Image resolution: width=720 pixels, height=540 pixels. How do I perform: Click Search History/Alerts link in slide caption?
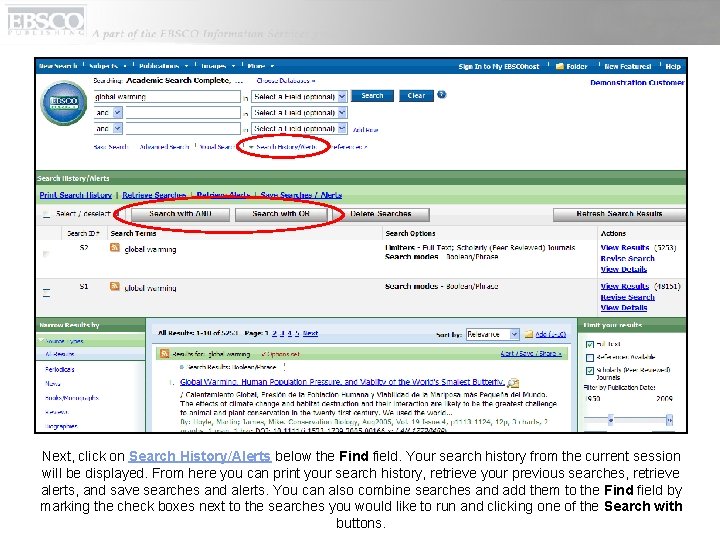[x=200, y=456]
